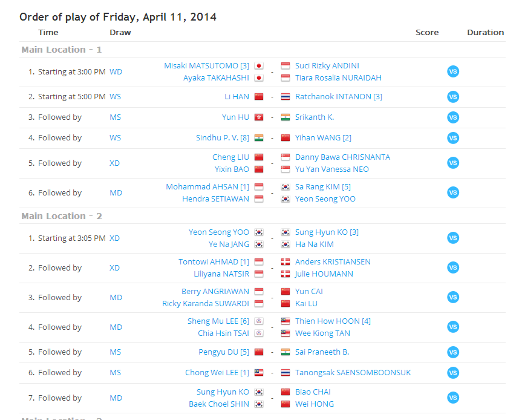522x420 pixels.
Task: Click the WD draw link in first match
Action: click(x=116, y=71)
